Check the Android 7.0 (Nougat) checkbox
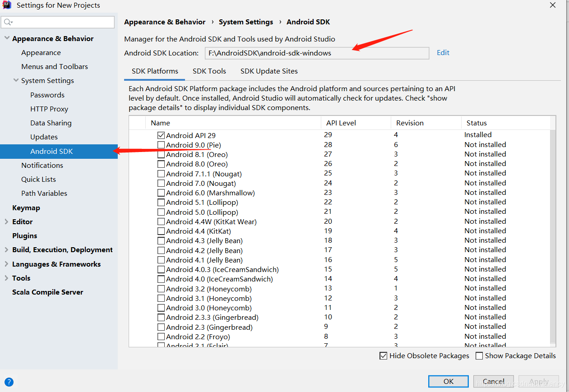This screenshot has width=569, height=392. [161, 183]
